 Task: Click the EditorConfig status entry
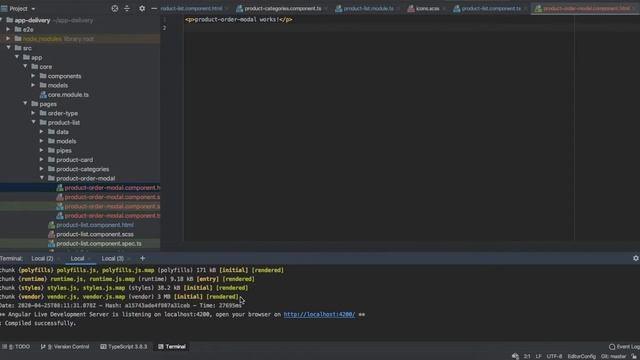pos(582,357)
